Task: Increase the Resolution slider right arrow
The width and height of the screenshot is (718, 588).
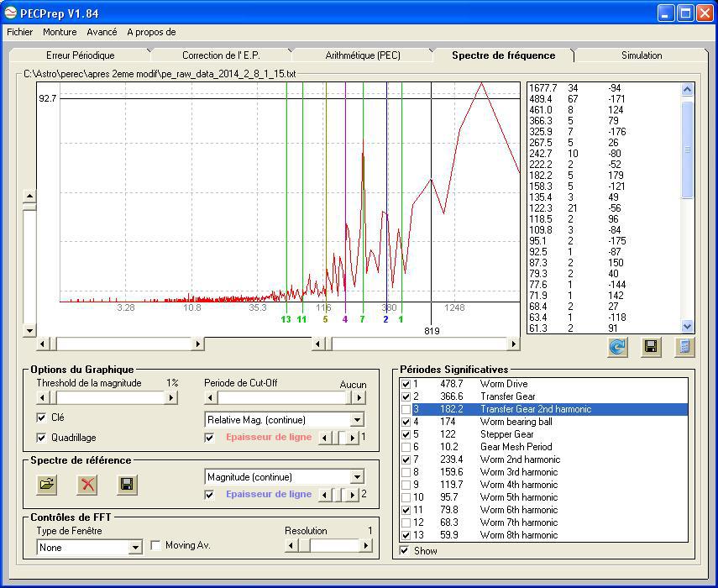Action: pos(365,545)
